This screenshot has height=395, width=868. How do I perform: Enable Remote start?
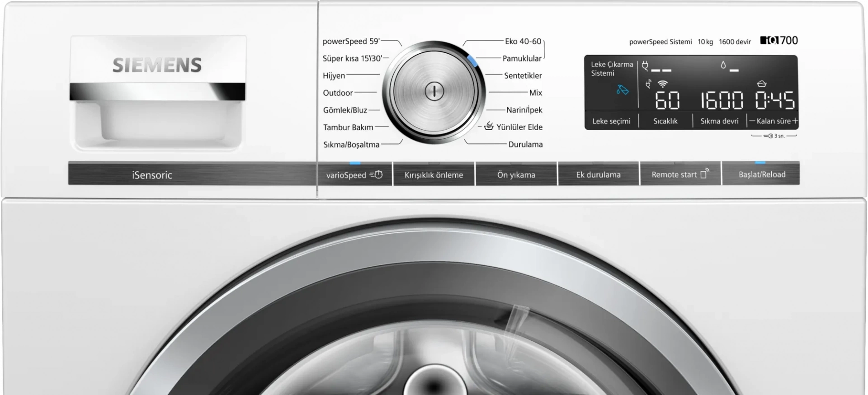pos(680,174)
